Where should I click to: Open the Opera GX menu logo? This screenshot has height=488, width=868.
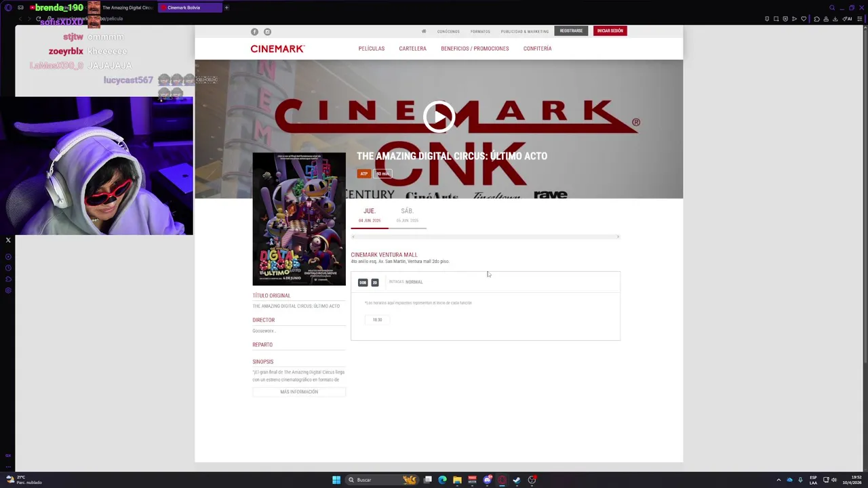point(8,7)
